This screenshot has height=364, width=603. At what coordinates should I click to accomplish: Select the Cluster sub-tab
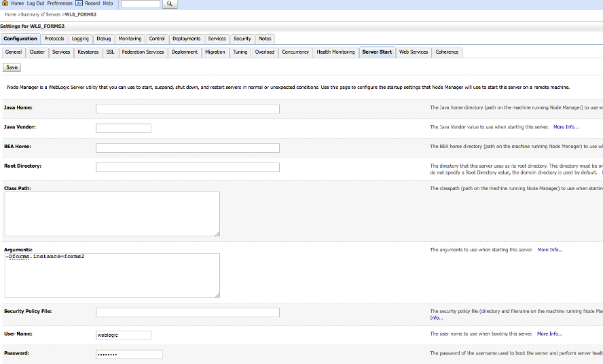pos(37,52)
